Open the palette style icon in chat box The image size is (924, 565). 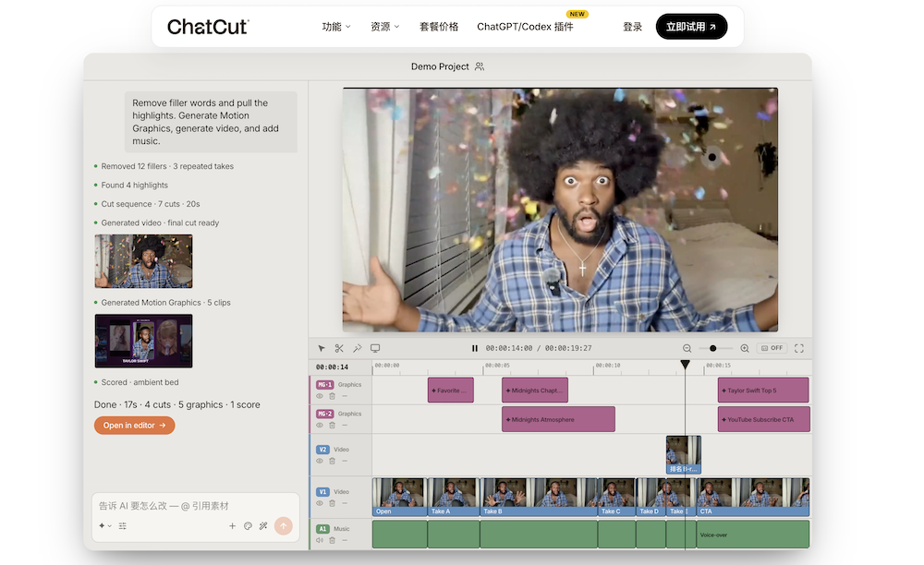click(x=248, y=525)
